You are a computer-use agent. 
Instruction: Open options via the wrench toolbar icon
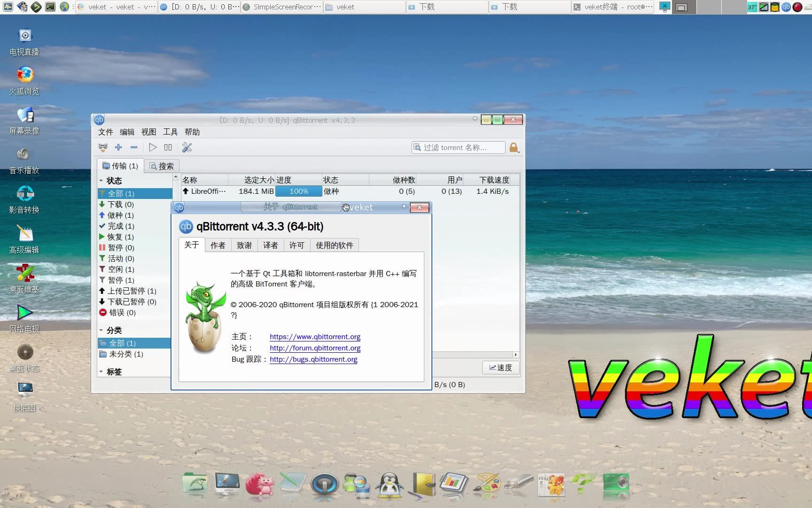coord(187,148)
